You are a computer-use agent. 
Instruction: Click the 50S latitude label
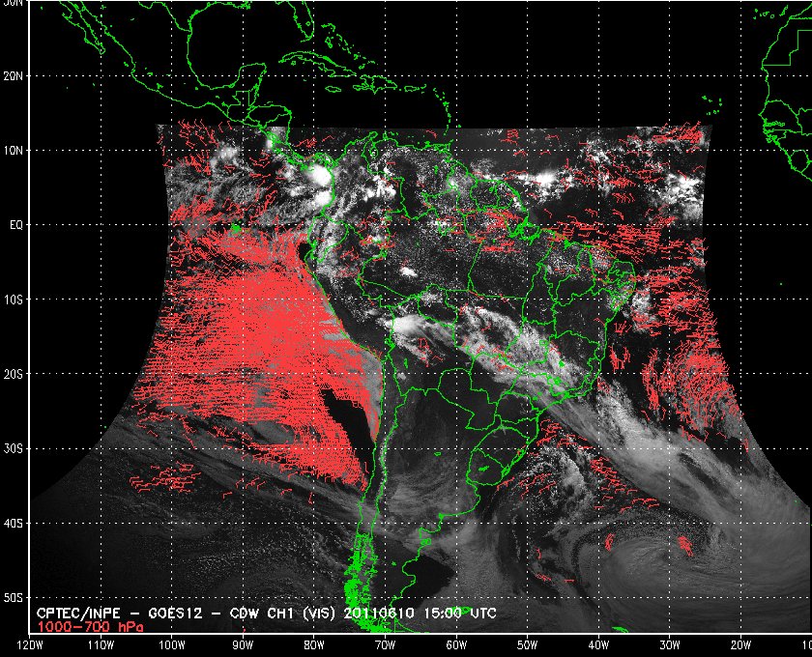point(13,598)
